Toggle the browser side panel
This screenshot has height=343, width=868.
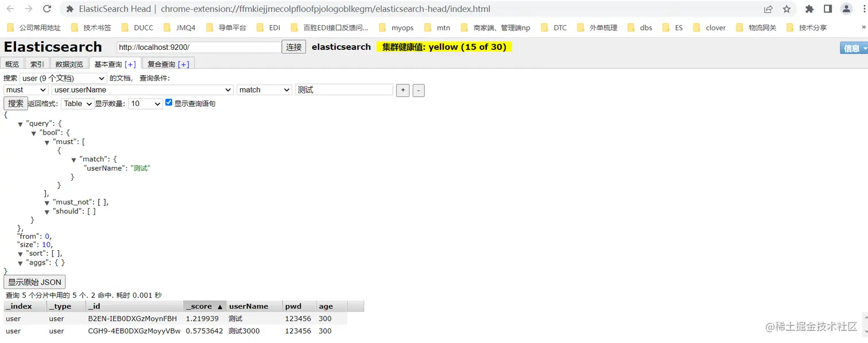[x=828, y=9]
